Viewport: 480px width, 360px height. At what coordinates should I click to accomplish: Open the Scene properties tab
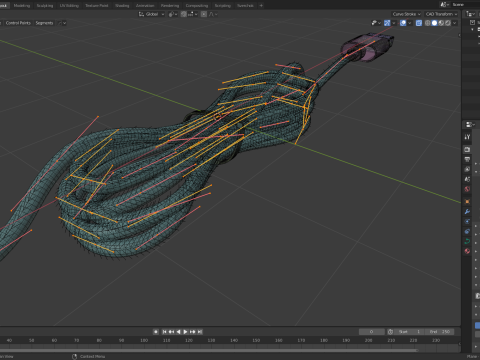coord(467,179)
